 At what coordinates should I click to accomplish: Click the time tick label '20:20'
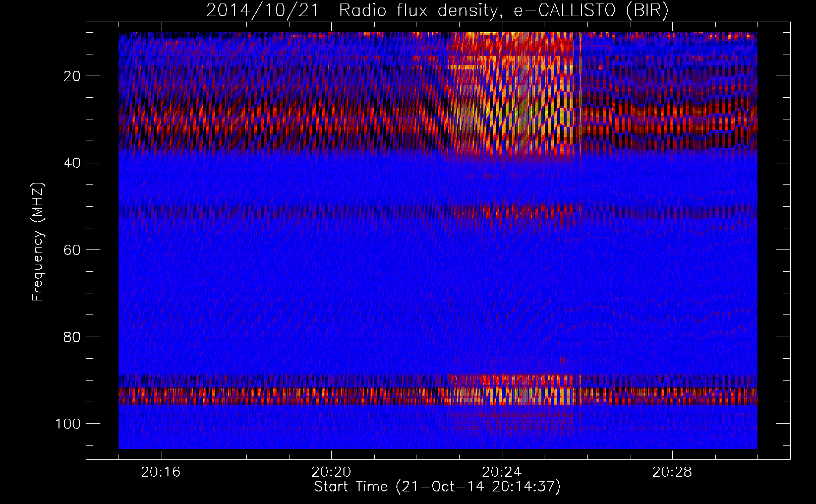pyautogui.click(x=331, y=472)
